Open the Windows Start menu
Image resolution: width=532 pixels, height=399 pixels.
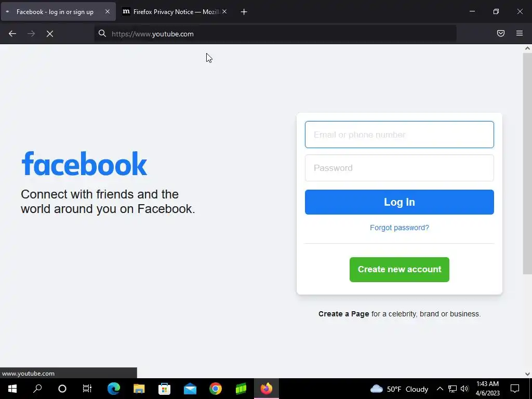tap(12, 389)
